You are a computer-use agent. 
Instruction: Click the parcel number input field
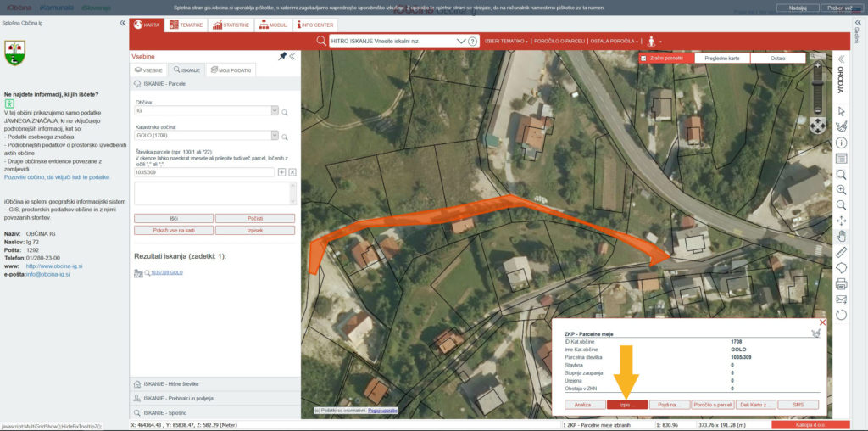[203, 172]
